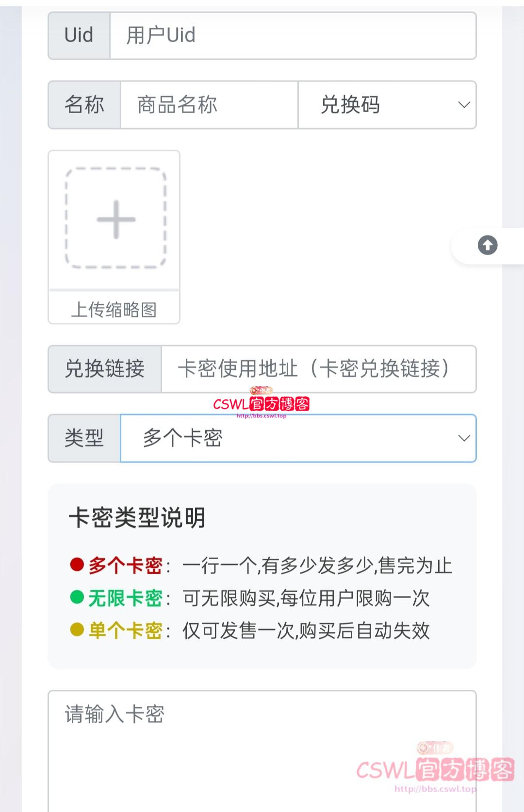Open the http://bbs.cswl.top link at the bottom
The image size is (524, 812).
coord(435,789)
